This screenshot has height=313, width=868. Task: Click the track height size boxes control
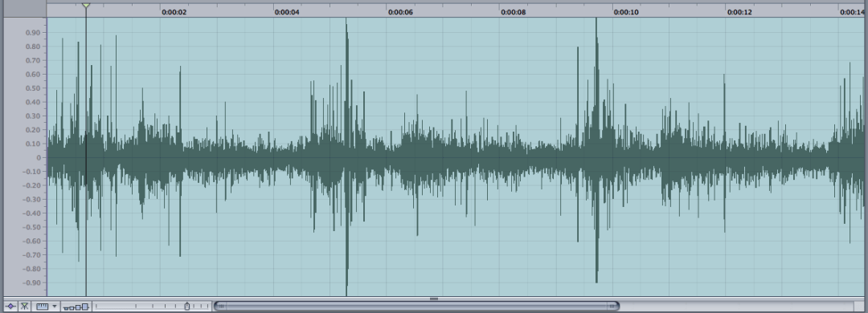(76, 307)
